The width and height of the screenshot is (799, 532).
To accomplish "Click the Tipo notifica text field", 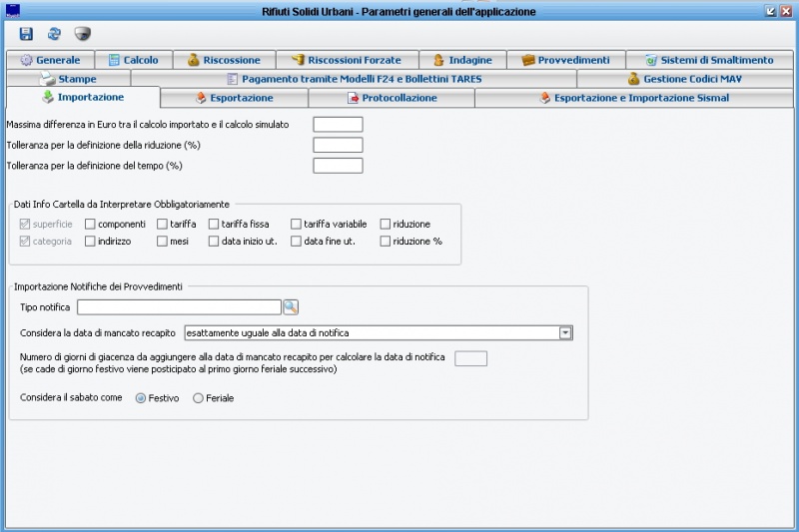I will 179,306.
